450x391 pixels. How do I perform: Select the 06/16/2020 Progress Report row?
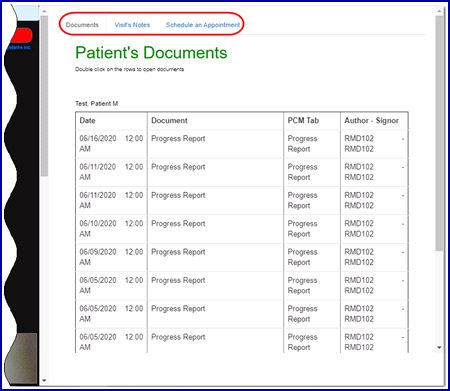pyautogui.click(x=242, y=144)
